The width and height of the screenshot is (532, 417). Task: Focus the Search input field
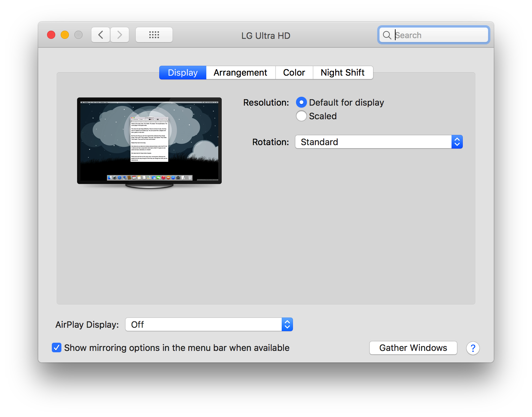coord(433,35)
